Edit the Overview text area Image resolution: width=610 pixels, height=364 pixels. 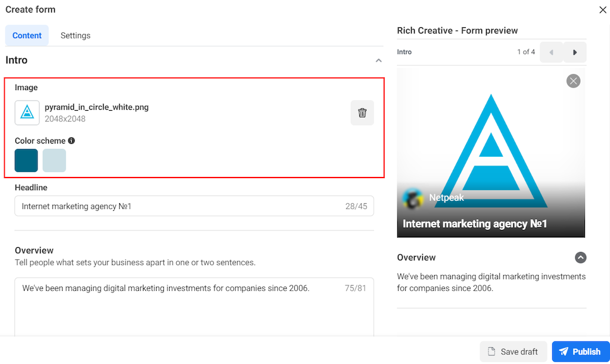[x=194, y=307]
